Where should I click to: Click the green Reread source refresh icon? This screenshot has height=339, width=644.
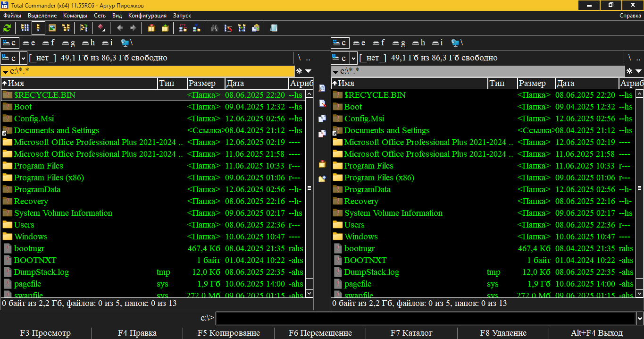click(7, 28)
